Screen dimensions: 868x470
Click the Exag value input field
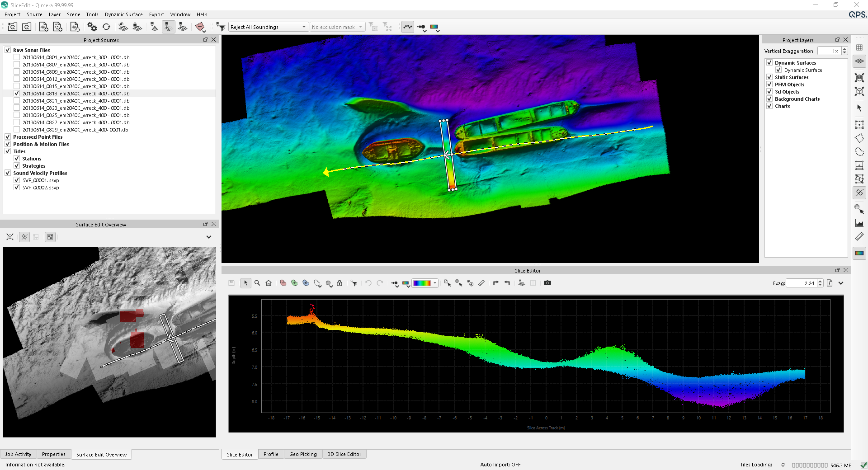point(801,283)
